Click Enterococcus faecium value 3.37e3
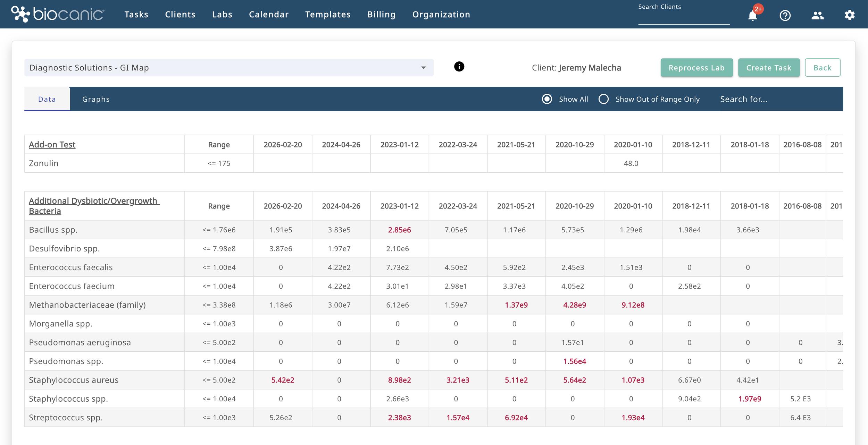Screen dimensions: 868x445 514,286
